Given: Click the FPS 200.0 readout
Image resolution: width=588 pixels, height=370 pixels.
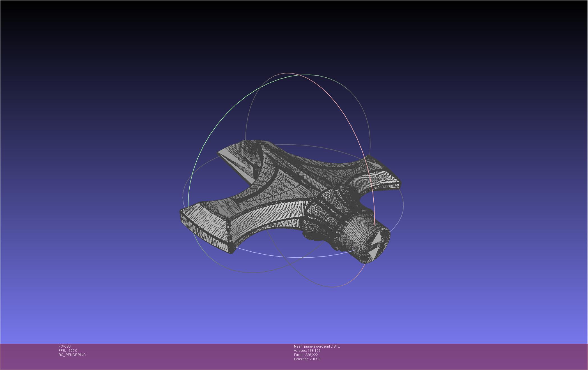Looking at the screenshot, I should click(x=68, y=351).
